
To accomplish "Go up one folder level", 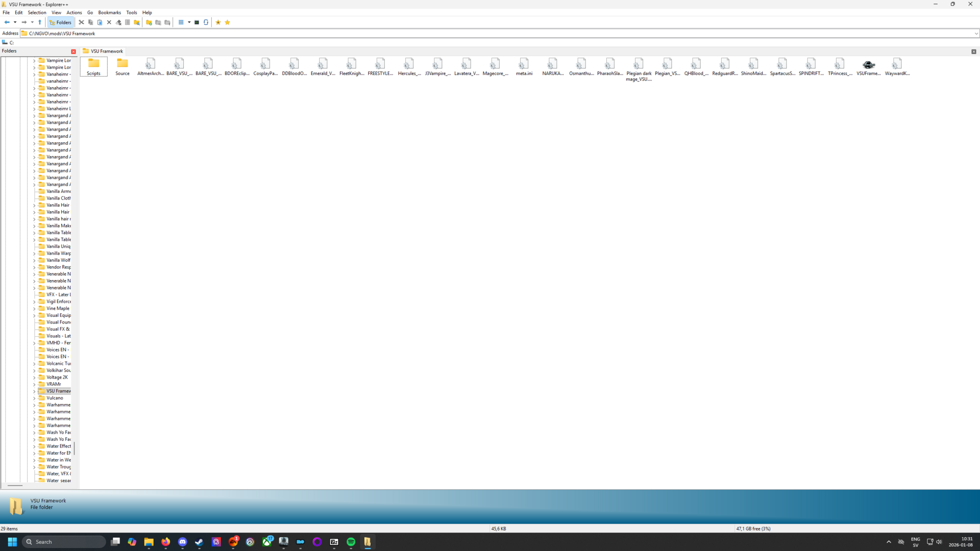I will (x=40, y=22).
